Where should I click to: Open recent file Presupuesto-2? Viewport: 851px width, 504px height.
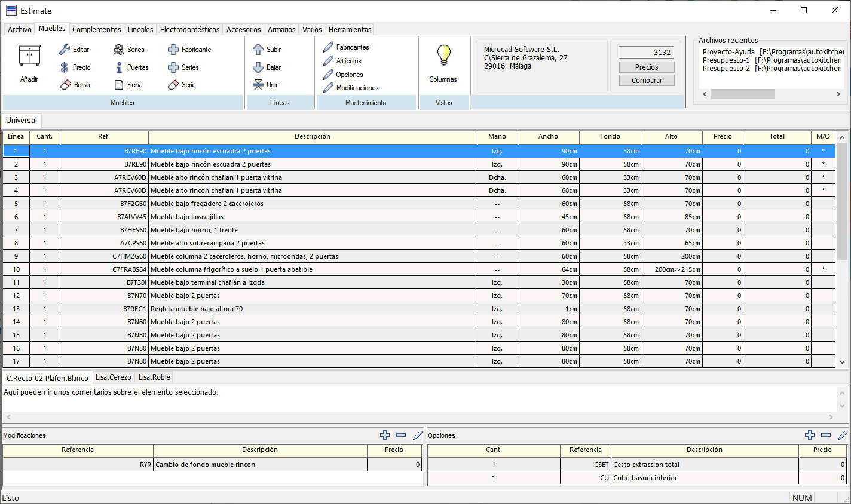tap(772, 69)
